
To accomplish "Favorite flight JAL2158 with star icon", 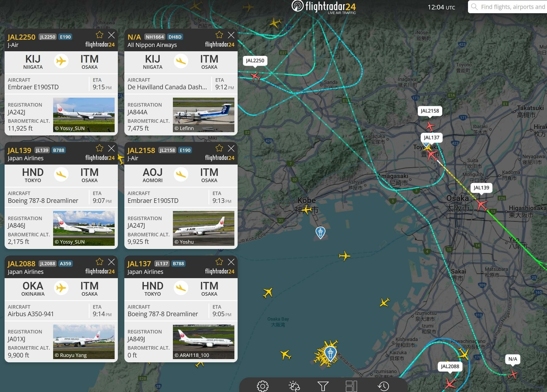I will [219, 148].
